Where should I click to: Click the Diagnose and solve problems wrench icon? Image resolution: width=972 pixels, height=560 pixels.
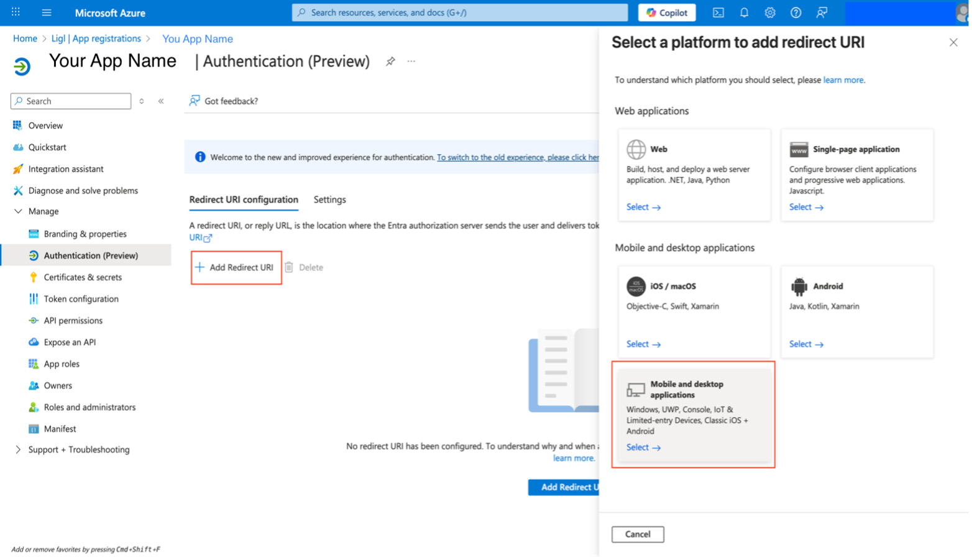17,191
